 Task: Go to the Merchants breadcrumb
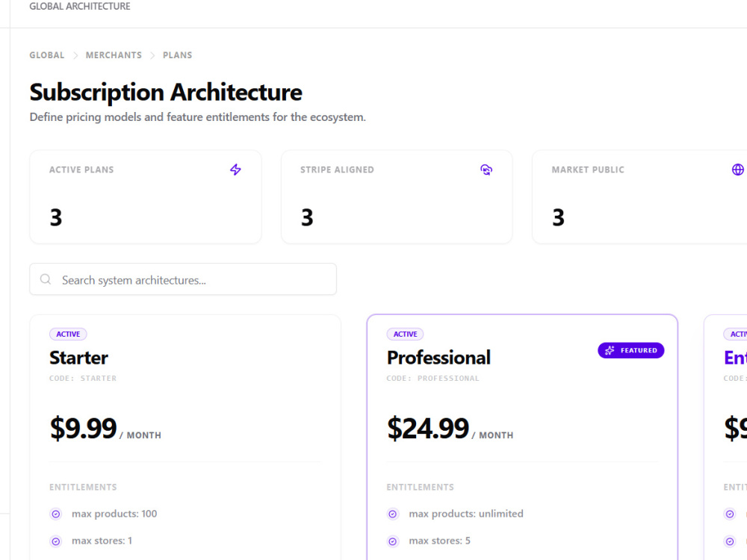(x=114, y=55)
